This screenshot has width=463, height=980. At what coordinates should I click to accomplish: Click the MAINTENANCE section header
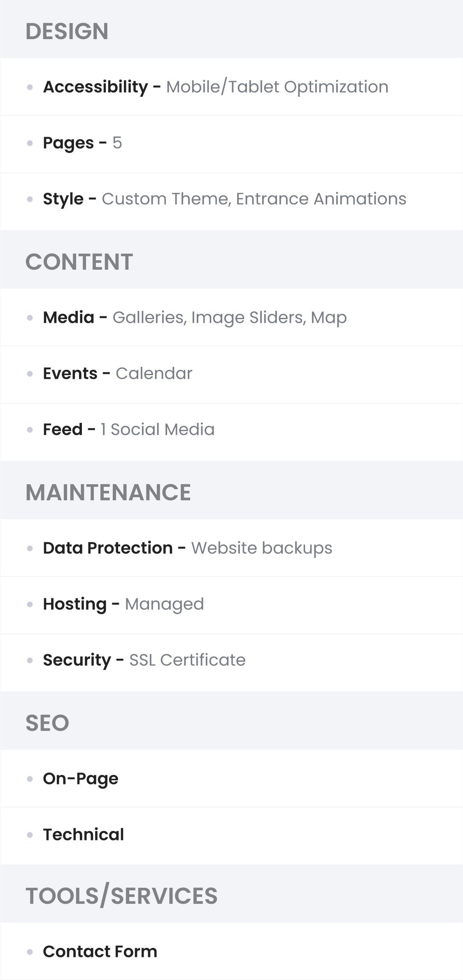click(108, 492)
